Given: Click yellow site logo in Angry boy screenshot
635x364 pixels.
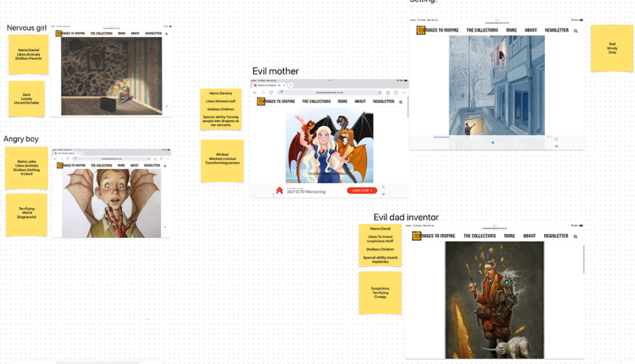Looking at the screenshot, I should click(x=60, y=165).
